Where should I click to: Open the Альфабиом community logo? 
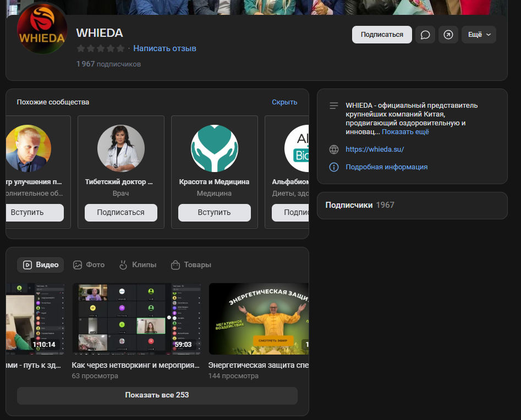pos(297,148)
